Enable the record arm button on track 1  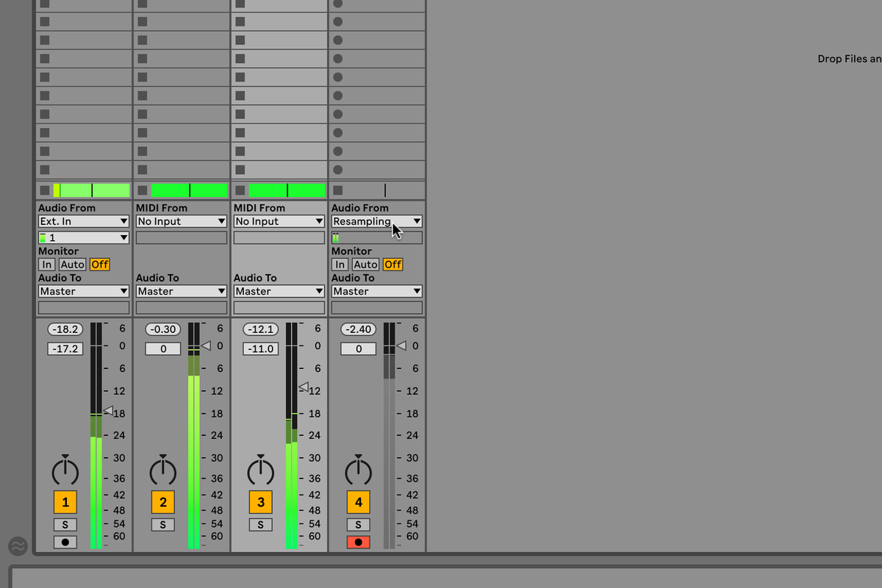(65, 542)
